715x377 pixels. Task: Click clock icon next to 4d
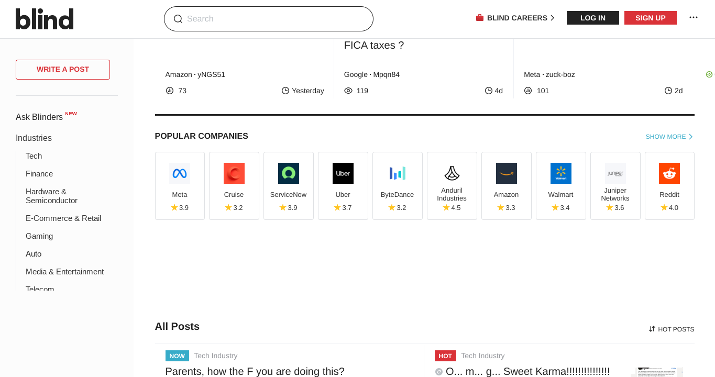[x=488, y=91]
